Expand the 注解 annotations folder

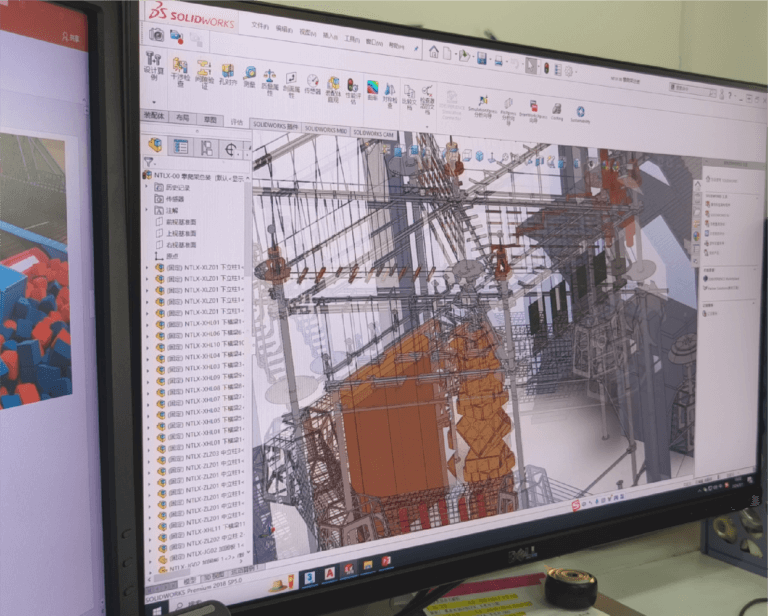click(147, 210)
